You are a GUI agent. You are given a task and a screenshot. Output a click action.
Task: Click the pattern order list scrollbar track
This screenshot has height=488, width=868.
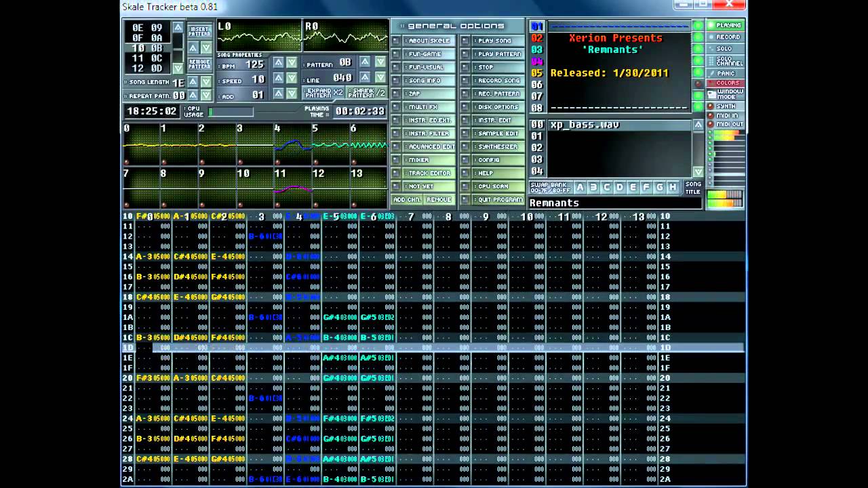[178, 47]
